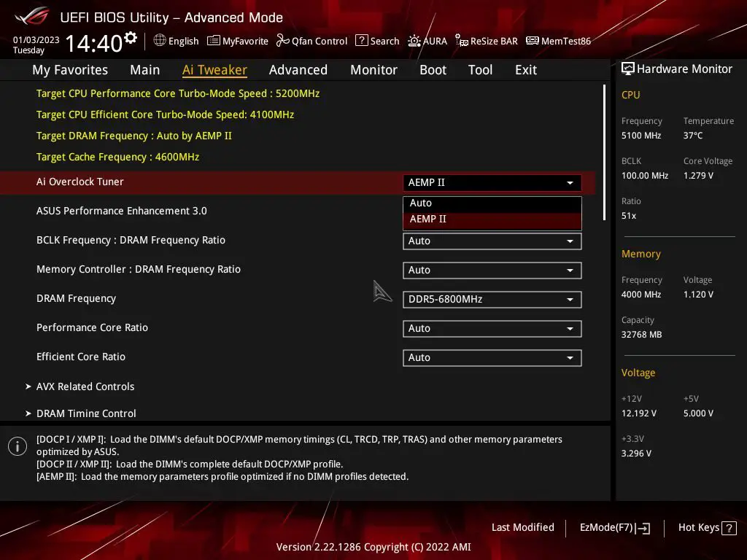The width and height of the screenshot is (747, 560).
Task: Click Performance Core Ratio label
Action: point(93,327)
